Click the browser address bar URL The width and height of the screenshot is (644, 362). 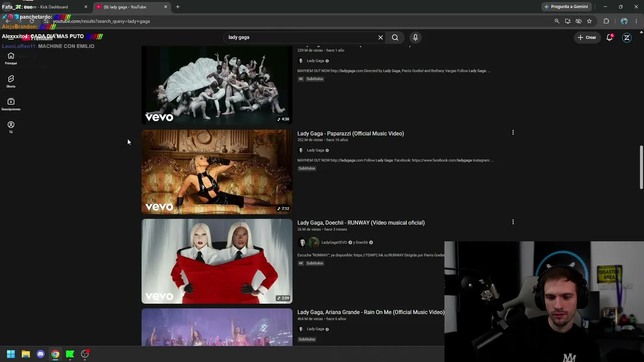click(x=101, y=21)
